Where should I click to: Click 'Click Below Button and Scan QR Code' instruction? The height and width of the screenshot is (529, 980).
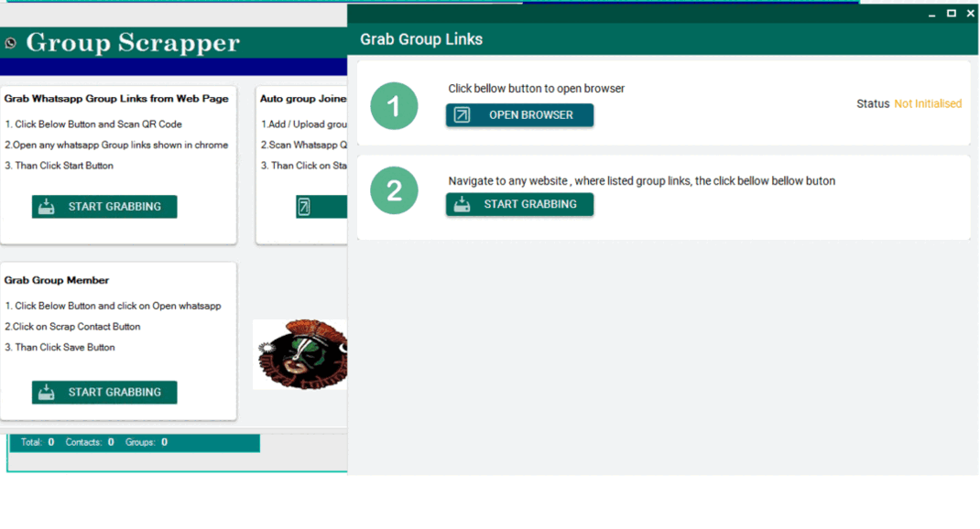click(93, 124)
